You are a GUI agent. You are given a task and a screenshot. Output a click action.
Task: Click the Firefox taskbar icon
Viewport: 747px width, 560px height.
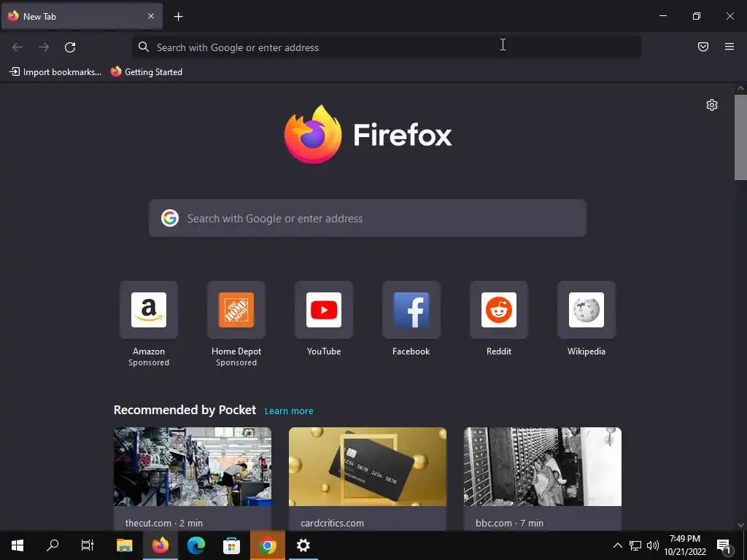pos(160,545)
